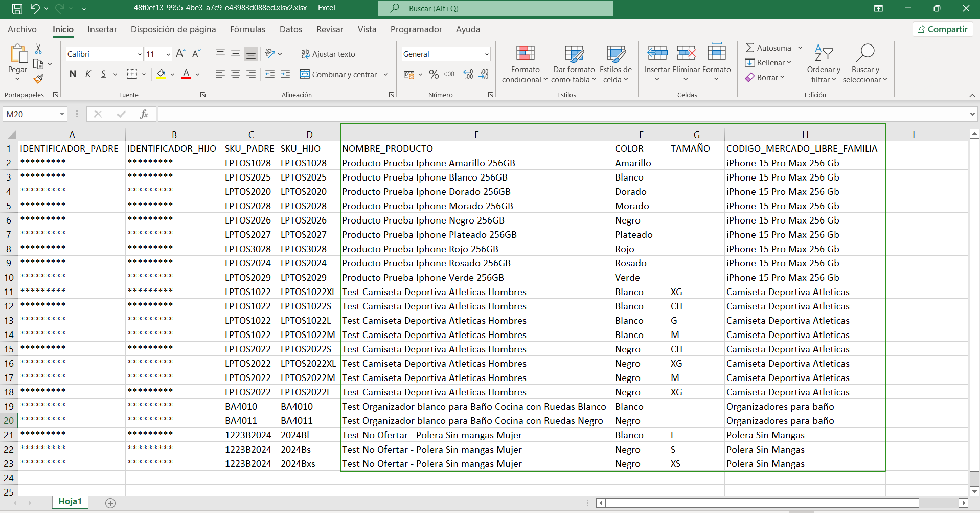Click the Pegar clipboard icon
This screenshot has width=980, height=513.
[x=18, y=54]
